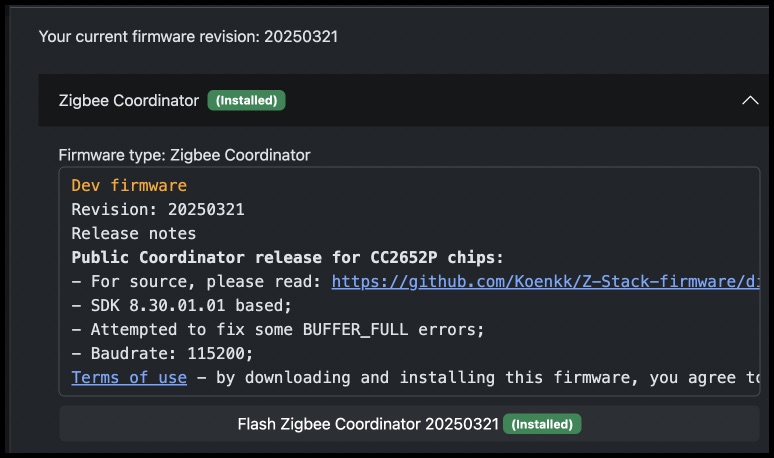Click the 20250321 number in the top revision line
The width and height of the screenshot is (774, 458).
[301, 37]
